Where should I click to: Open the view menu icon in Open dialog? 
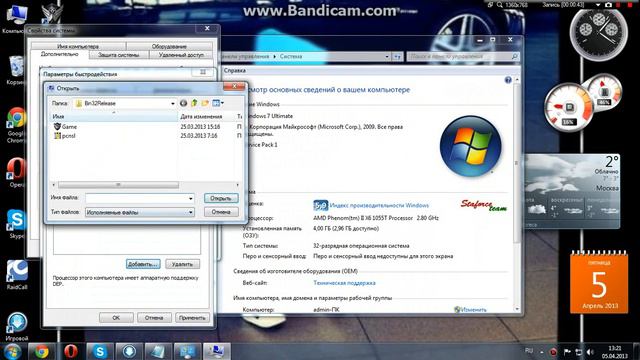218,103
